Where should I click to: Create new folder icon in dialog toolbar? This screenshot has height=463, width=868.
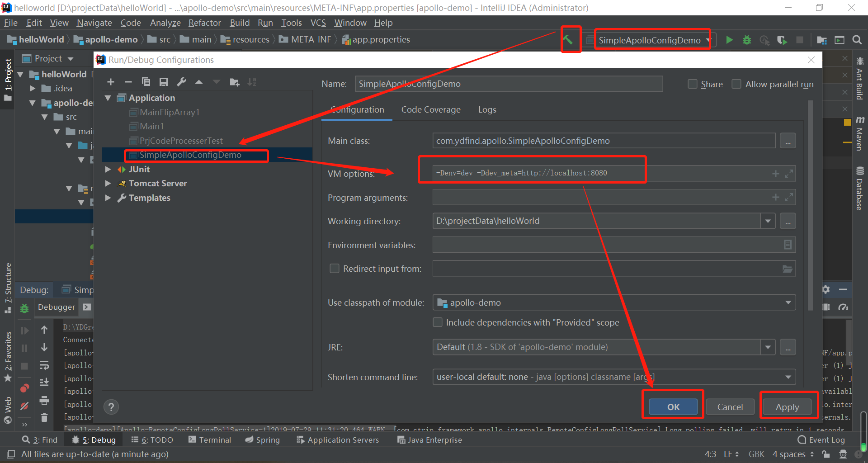(234, 82)
